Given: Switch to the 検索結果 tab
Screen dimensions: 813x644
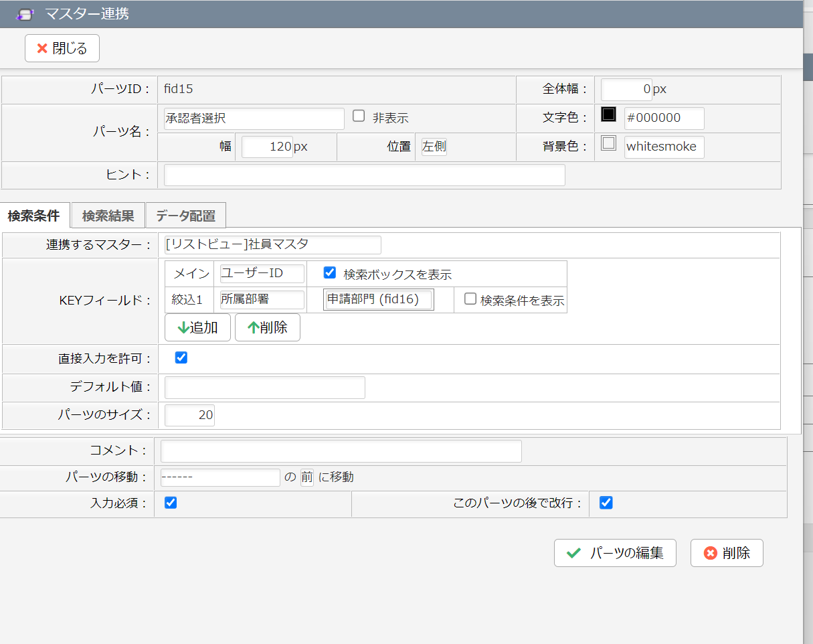Looking at the screenshot, I should pos(108,216).
